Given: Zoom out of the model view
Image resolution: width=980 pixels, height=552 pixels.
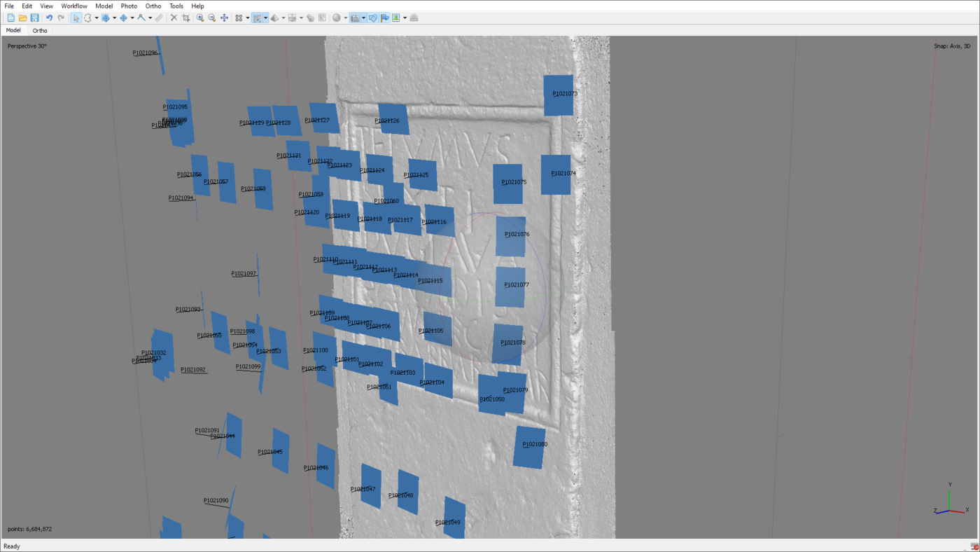Looking at the screenshot, I should click(211, 18).
